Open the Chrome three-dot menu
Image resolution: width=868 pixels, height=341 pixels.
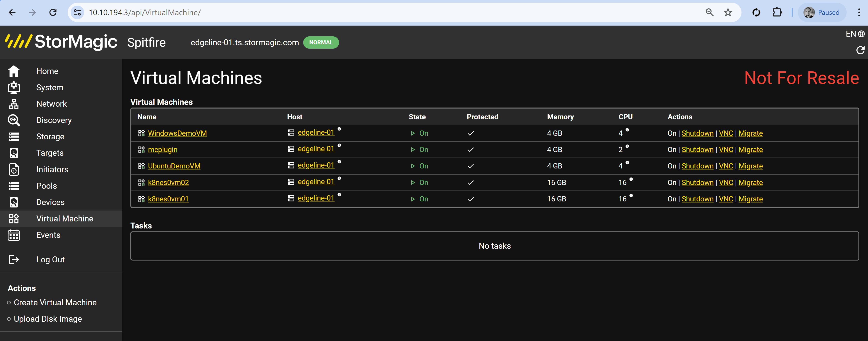[859, 13]
